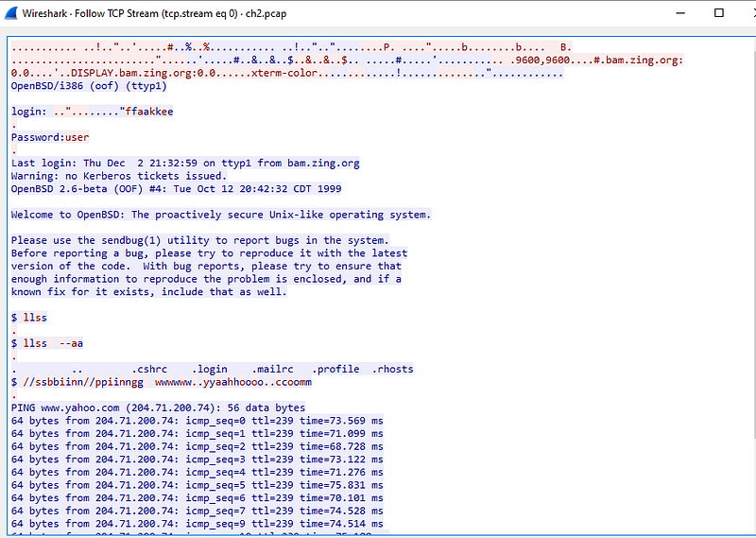Screen dimensions: 756x538
Task: Click '.rhosts' in the directory listing
Action: pos(392,369)
